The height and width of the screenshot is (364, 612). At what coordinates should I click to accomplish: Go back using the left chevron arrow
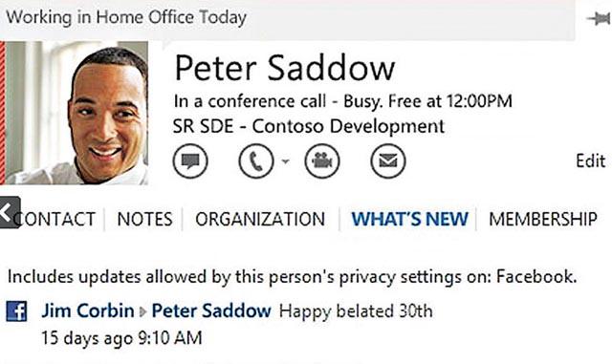(x=10, y=212)
